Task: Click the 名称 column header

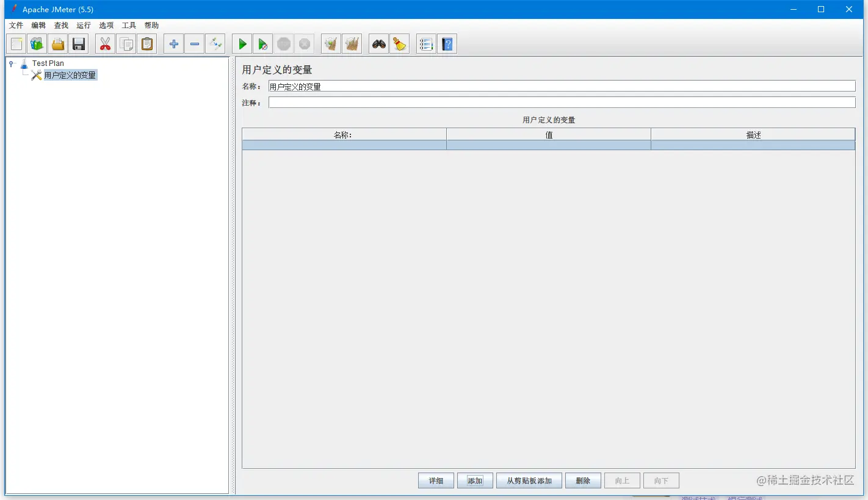Action: pyautogui.click(x=344, y=135)
